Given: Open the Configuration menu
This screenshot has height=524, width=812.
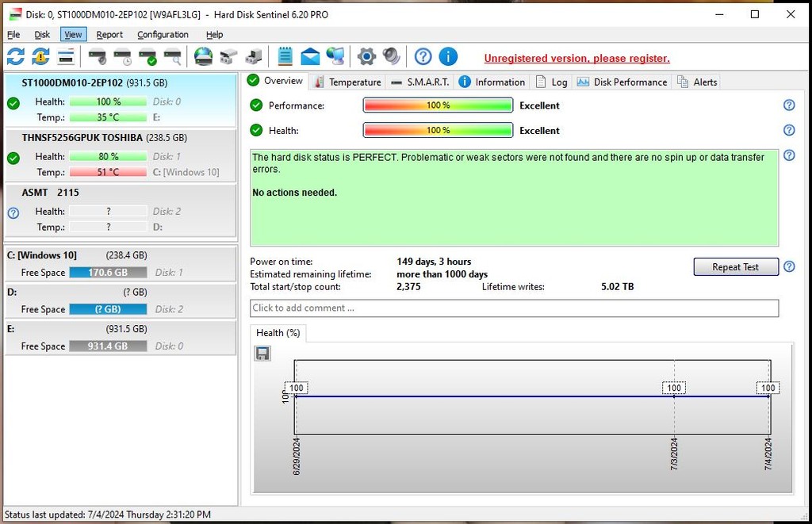Looking at the screenshot, I should (163, 35).
